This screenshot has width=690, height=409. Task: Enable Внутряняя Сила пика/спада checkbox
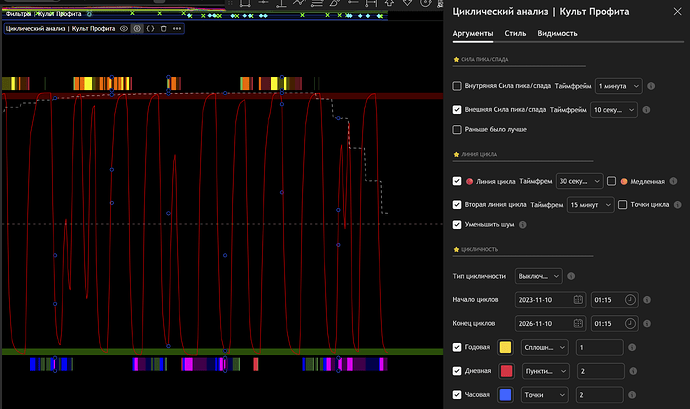pyautogui.click(x=458, y=86)
